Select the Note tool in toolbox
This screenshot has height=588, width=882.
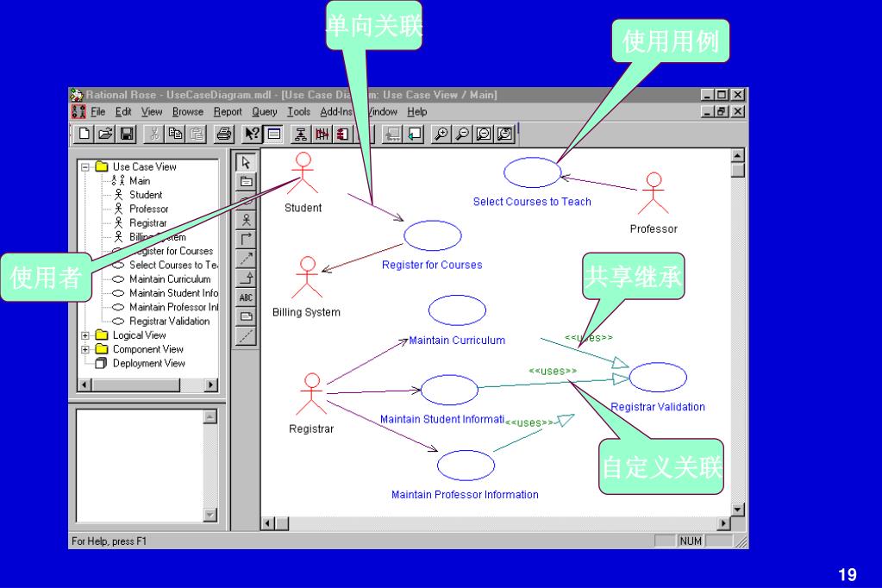point(246,316)
